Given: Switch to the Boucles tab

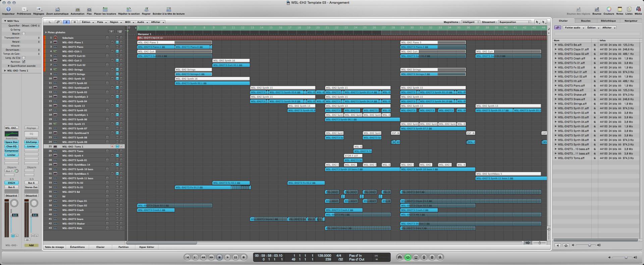Looking at the screenshot, I should pyautogui.click(x=586, y=21).
